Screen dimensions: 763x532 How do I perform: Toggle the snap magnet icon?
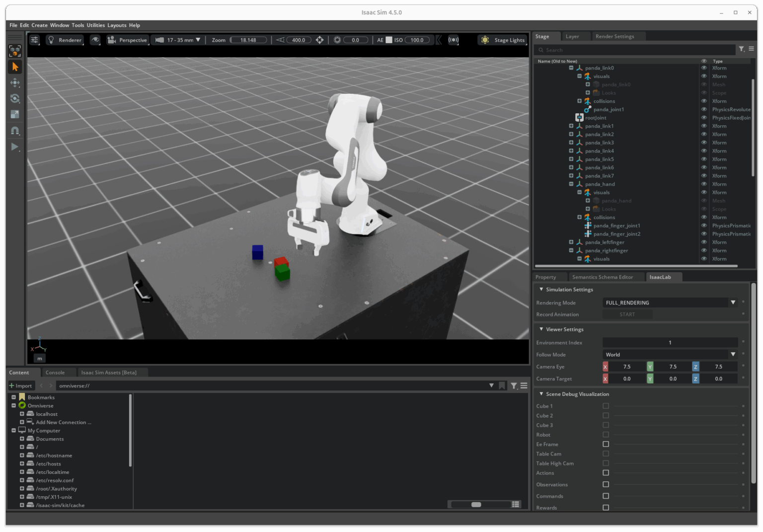pyautogui.click(x=15, y=131)
